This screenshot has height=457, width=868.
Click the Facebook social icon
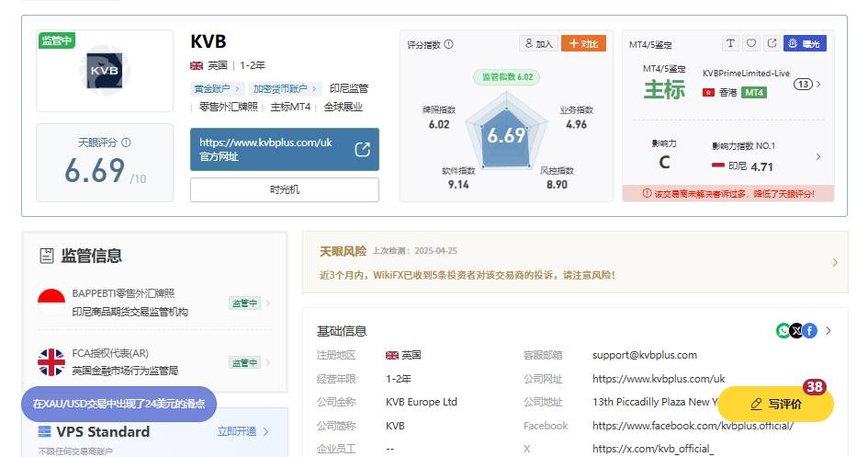pyautogui.click(x=809, y=331)
